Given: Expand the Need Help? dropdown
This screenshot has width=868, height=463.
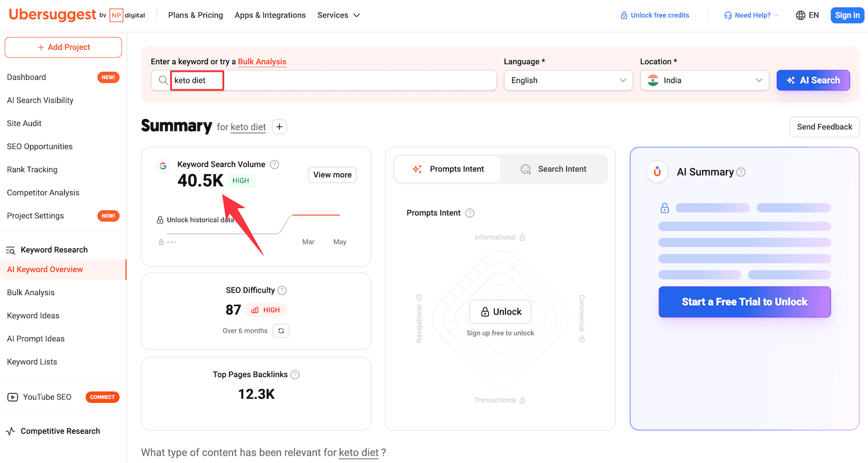Looking at the screenshot, I should (751, 16).
